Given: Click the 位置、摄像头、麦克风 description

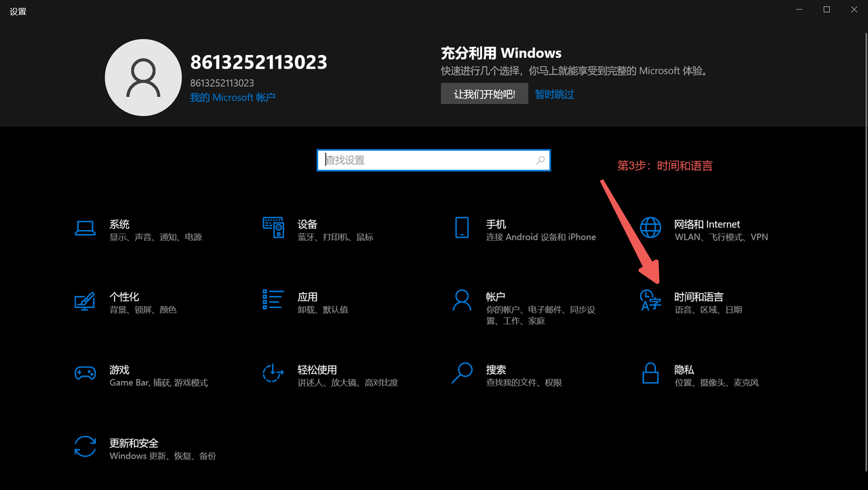Looking at the screenshot, I should click(716, 383).
